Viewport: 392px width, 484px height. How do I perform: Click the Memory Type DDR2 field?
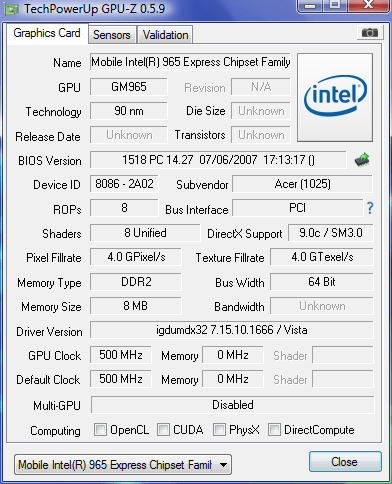point(136,282)
